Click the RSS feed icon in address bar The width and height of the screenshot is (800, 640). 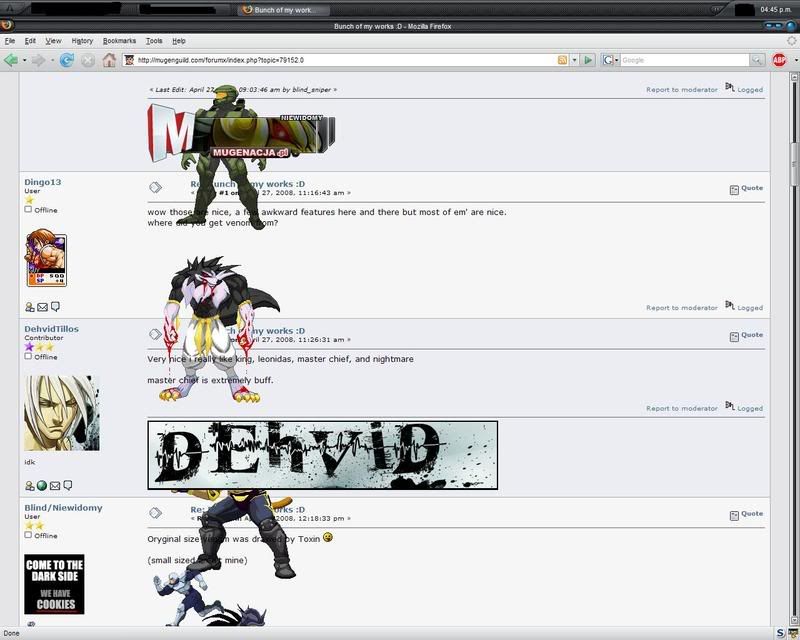coord(563,60)
